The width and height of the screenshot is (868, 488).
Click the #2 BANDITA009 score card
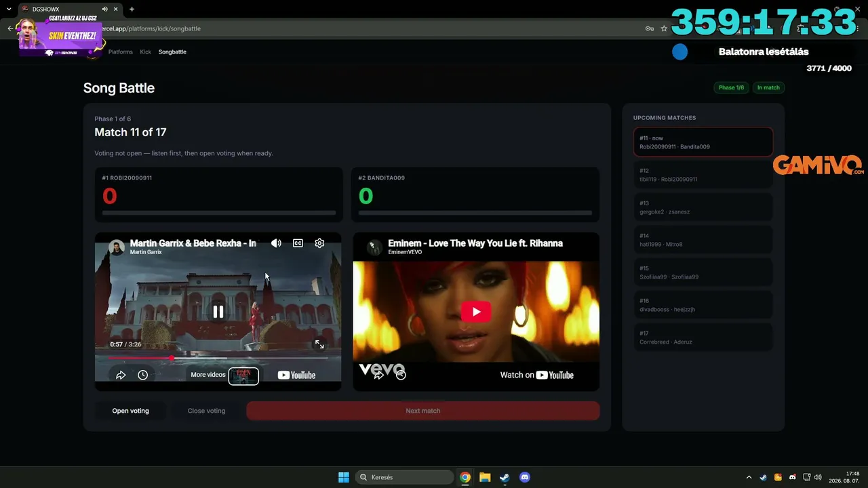tap(475, 195)
